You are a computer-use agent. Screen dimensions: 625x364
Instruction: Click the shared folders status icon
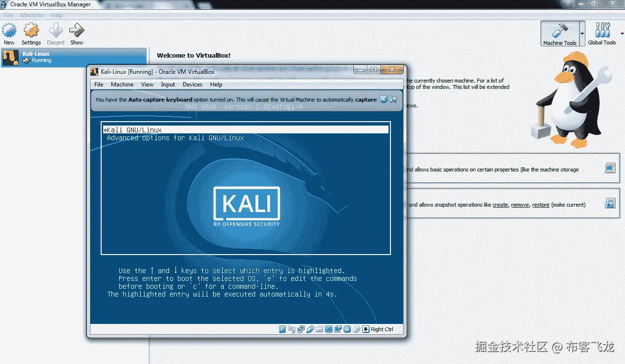(x=320, y=329)
